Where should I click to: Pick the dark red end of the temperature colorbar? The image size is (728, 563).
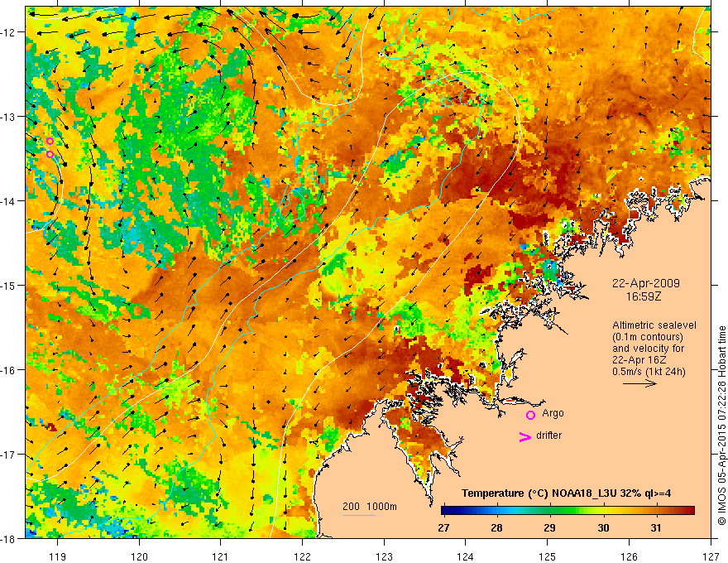coord(689,511)
